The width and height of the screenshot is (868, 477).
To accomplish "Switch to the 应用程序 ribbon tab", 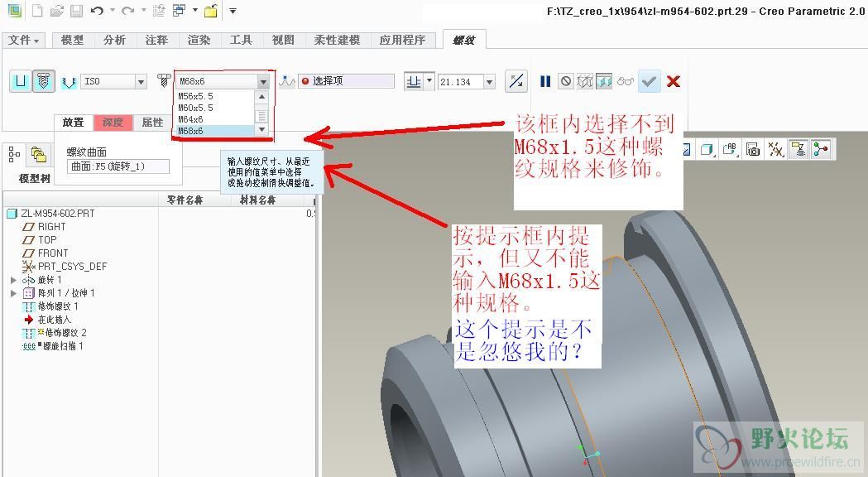I will coord(402,40).
